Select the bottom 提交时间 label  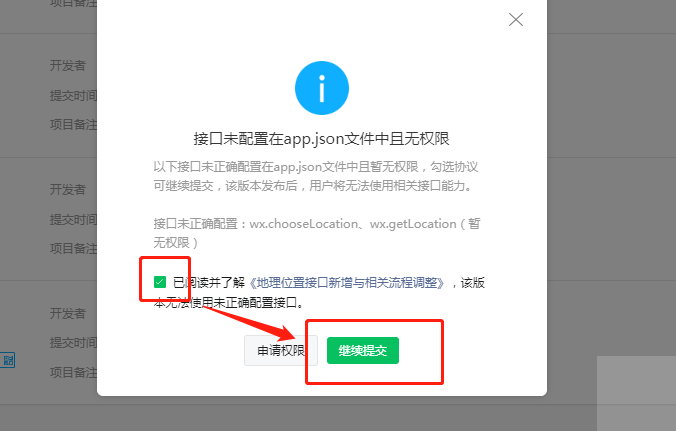[x=73, y=343]
